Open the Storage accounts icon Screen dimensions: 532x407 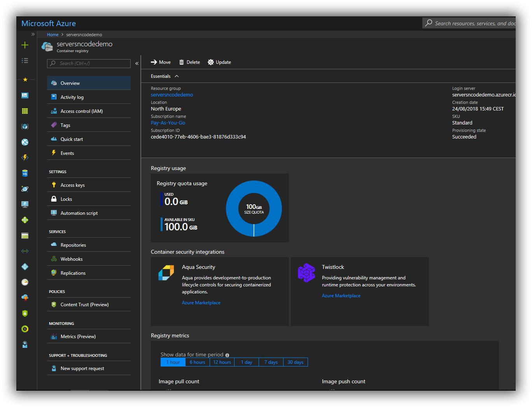pos(25,235)
